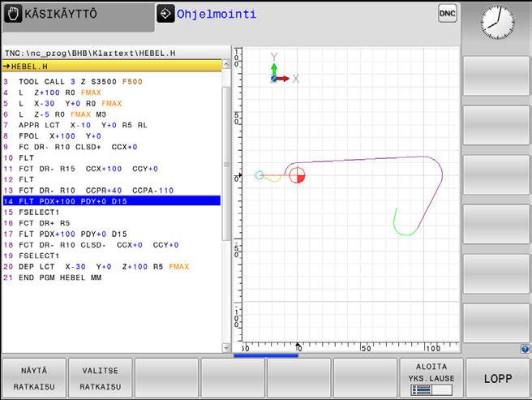Image resolution: width=532 pixels, height=400 pixels.
Task: Click the Ohjelmointi programming mode icon
Action: [165, 14]
